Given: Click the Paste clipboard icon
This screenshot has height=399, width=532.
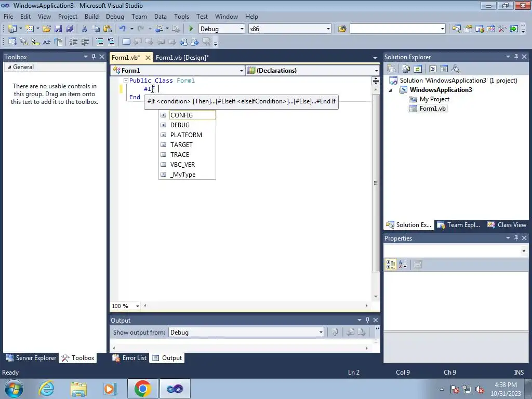Looking at the screenshot, I should tap(107, 29).
